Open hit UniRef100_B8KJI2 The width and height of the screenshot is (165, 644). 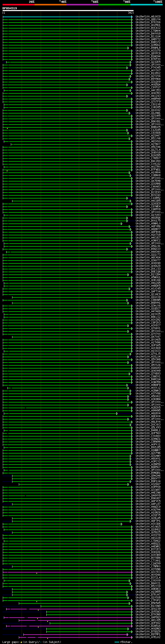[x=148, y=317]
